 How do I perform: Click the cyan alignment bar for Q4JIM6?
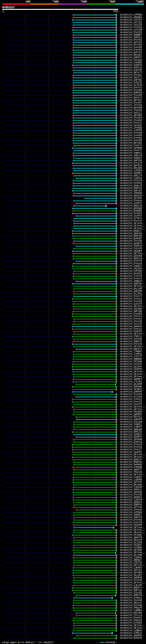click(95, 555)
